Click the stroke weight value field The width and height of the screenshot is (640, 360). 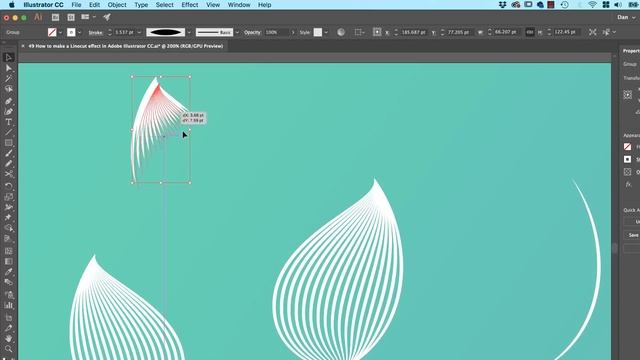(x=124, y=32)
